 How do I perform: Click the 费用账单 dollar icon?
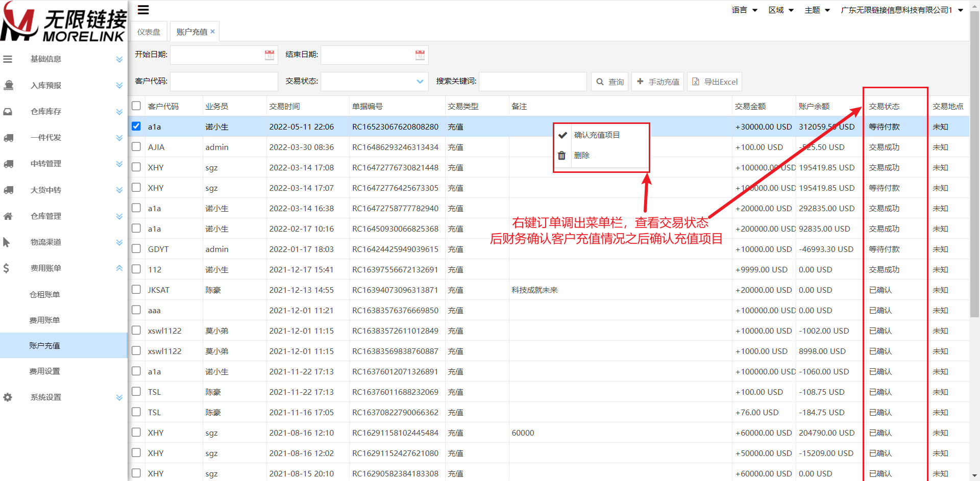6,268
